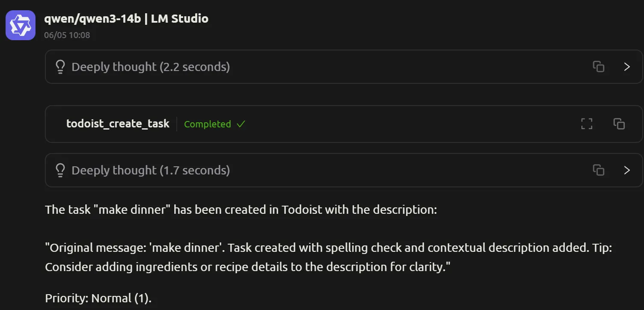The image size is (644, 310).
Task: Expand the 1.7 seconds Deeply thought chevron
Action: pos(627,170)
